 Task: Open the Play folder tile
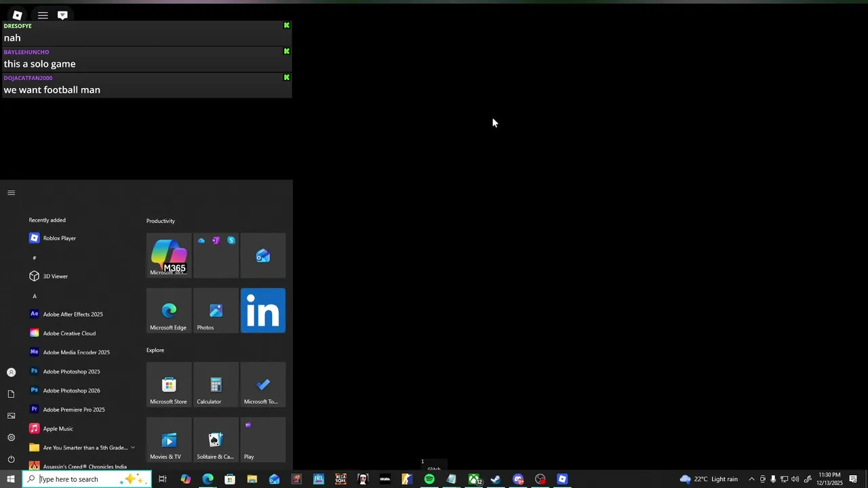tap(263, 440)
